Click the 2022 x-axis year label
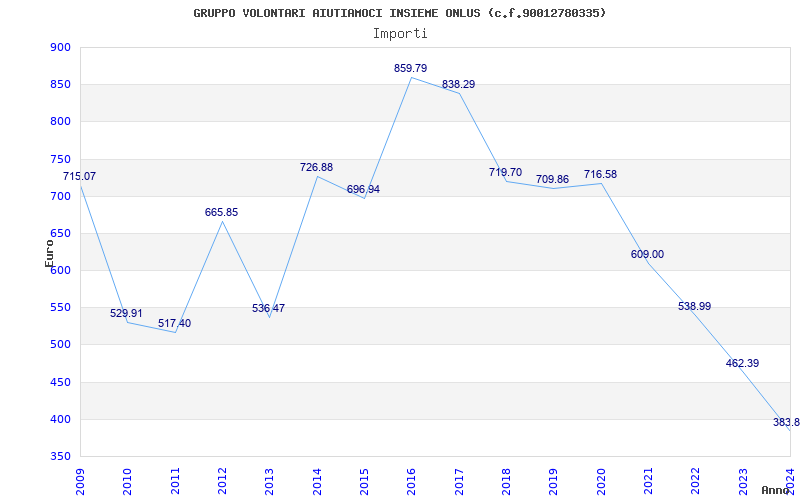The width and height of the screenshot is (800, 500). tap(696, 482)
